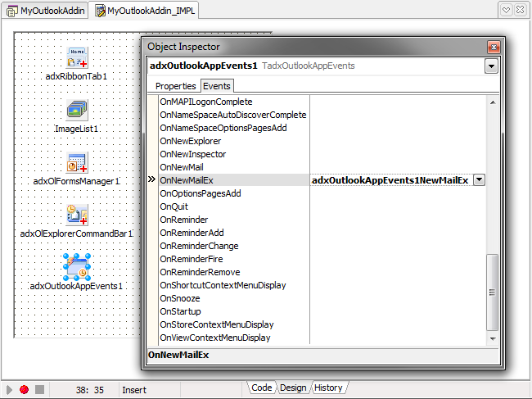Image resolution: width=532 pixels, height=399 pixels.
Task: Open the MyOutlookAddin editor tab
Action: point(46,11)
